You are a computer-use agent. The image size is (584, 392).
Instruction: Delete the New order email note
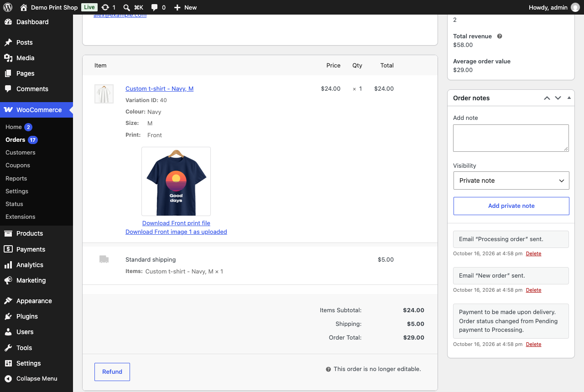pyautogui.click(x=533, y=290)
